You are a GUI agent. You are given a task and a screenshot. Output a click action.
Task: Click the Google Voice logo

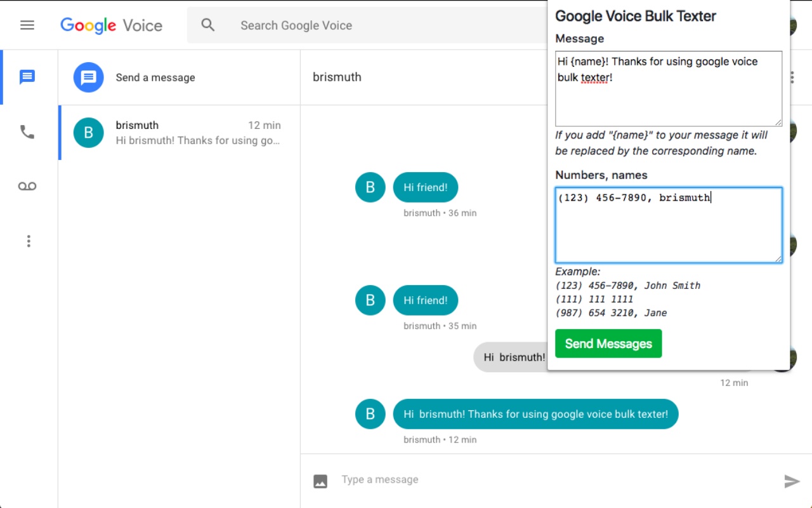click(x=112, y=25)
